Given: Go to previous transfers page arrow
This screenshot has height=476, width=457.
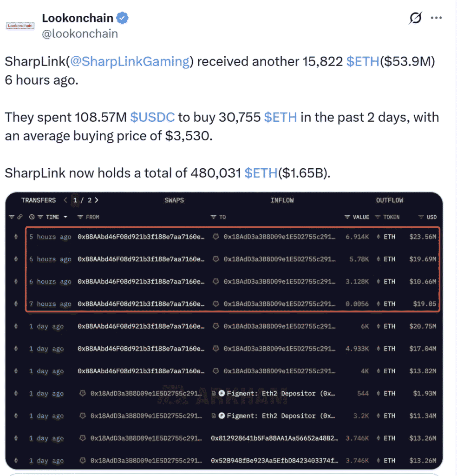Looking at the screenshot, I should pos(65,200).
